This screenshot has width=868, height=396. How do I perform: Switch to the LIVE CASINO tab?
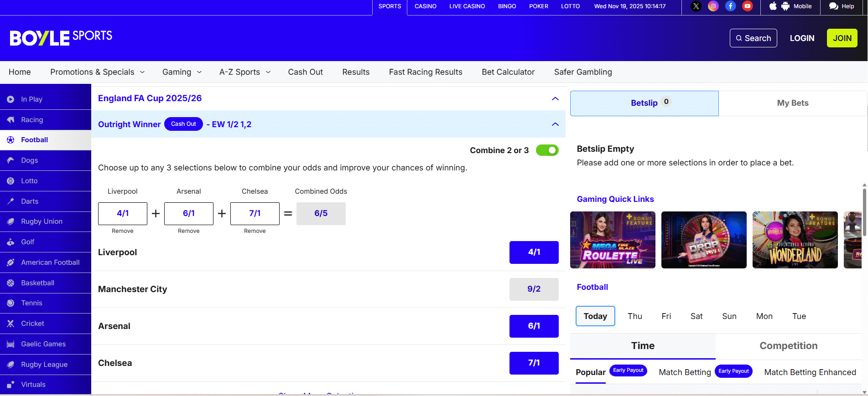coord(467,6)
